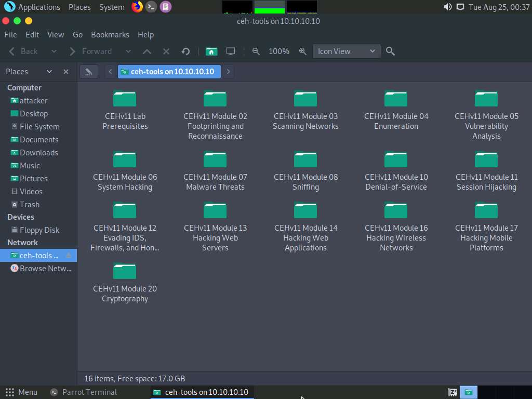Click the volume icon in system tray
This screenshot has height=399, width=532.
(x=447, y=7)
